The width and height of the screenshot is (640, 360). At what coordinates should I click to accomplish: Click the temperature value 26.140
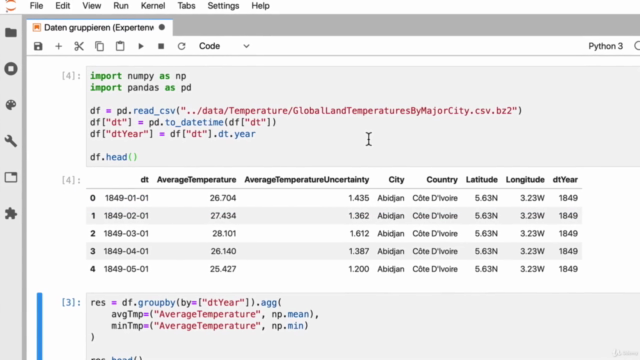pos(223,251)
